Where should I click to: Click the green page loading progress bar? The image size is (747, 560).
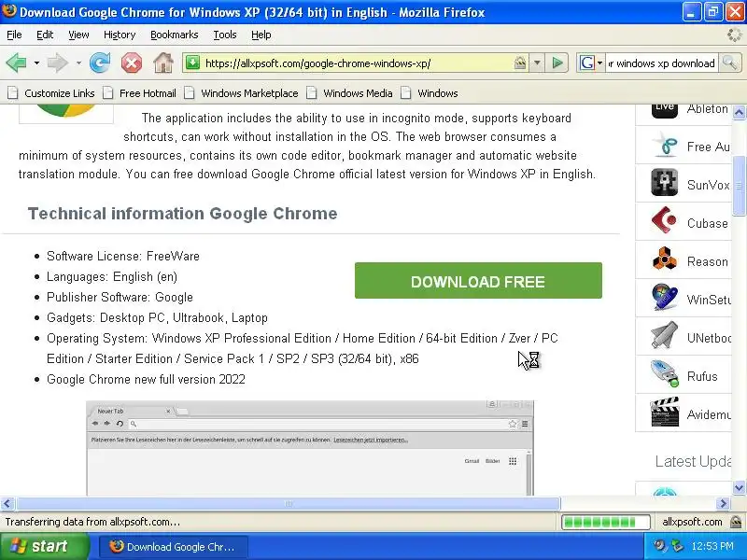point(605,522)
